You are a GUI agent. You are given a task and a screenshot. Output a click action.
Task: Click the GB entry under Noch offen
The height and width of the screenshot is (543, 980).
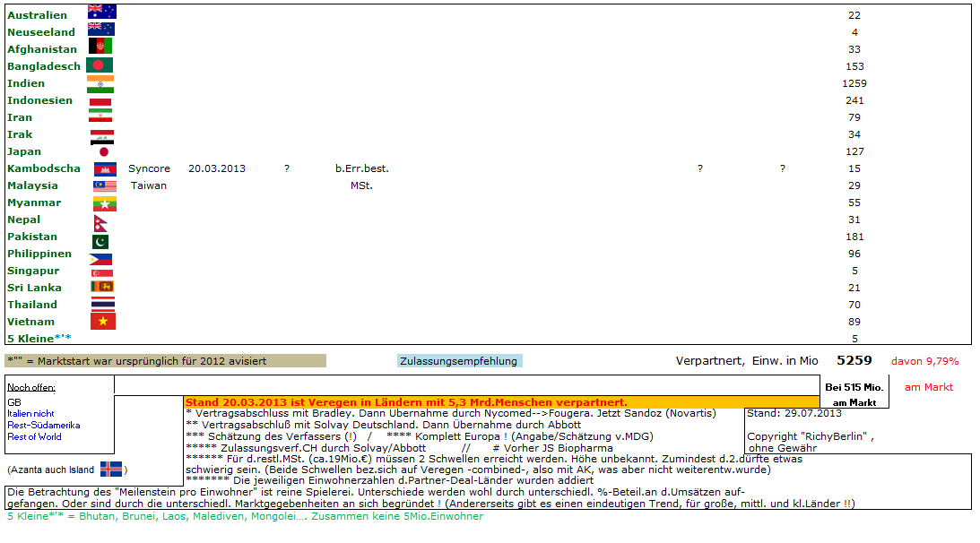pos(14,402)
